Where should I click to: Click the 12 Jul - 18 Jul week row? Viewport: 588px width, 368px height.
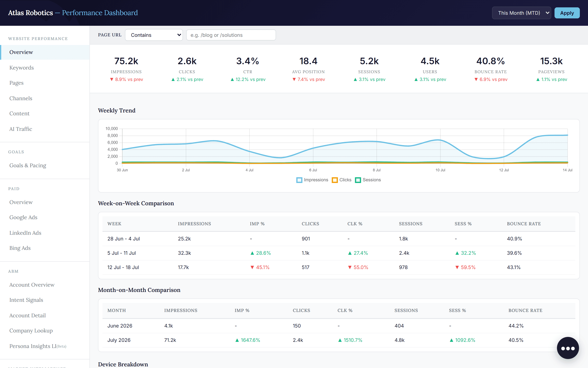point(339,267)
